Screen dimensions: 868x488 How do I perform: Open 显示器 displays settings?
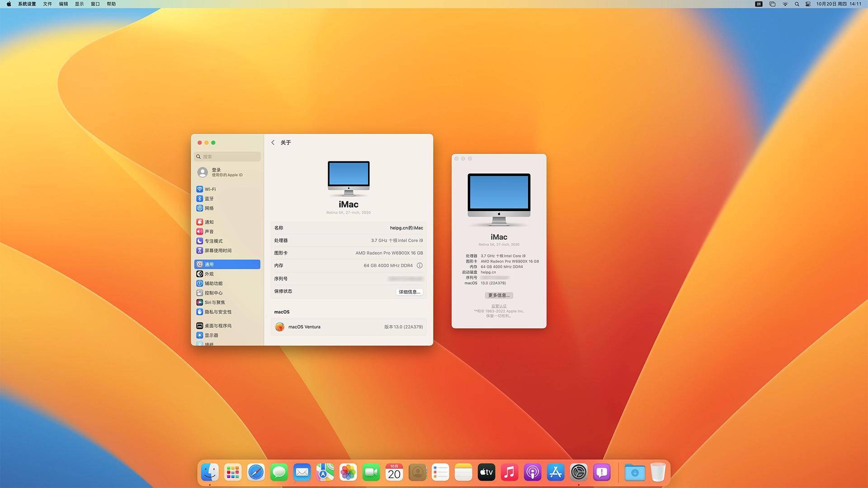[x=227, y=335]
